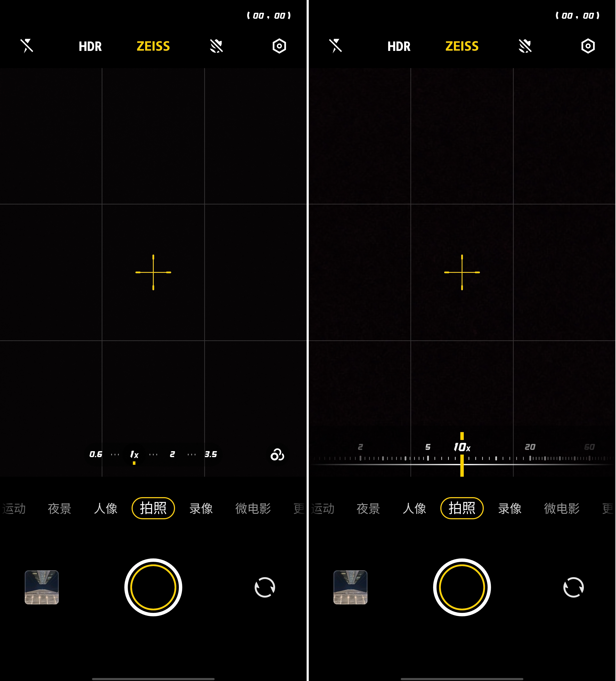Viewport: 616px width, 681px height.
Task: Tap crossed-out super macro icon in right screen
Action: point(525,46)
